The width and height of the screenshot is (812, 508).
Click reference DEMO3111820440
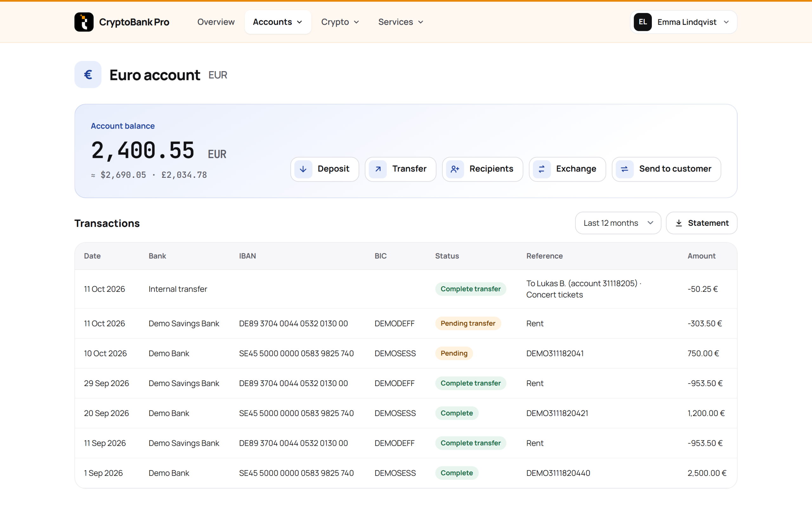(x=558, y=473)
